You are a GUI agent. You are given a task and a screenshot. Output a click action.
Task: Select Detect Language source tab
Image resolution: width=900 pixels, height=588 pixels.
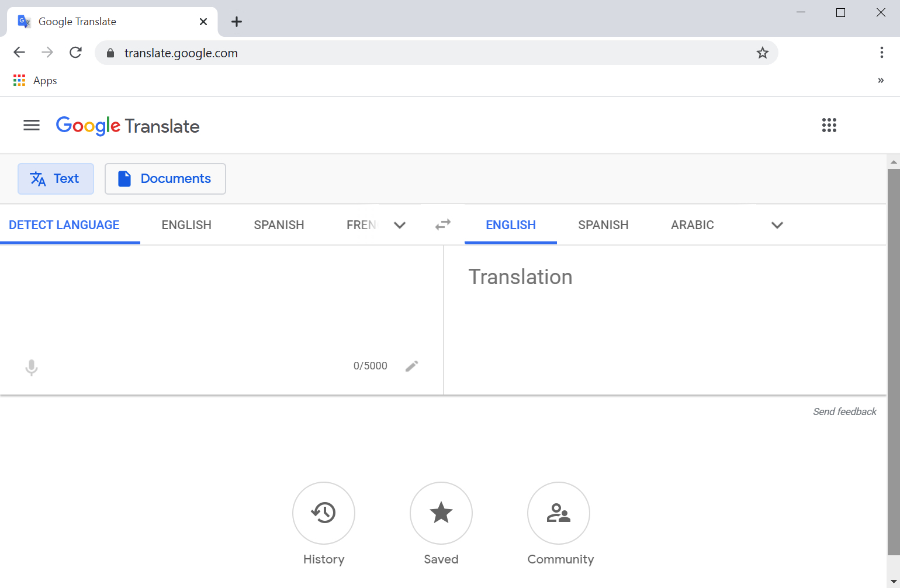[64, 225]
